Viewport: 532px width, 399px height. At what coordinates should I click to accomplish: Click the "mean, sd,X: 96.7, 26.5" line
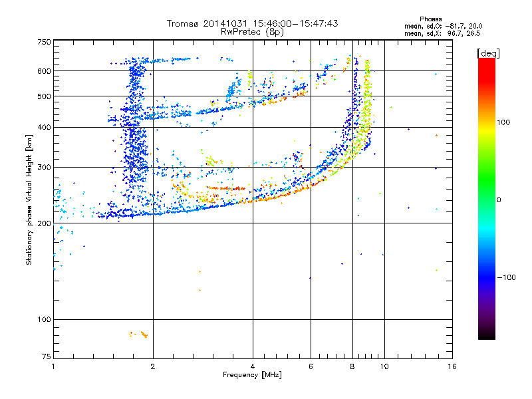[x=442, y=33]
